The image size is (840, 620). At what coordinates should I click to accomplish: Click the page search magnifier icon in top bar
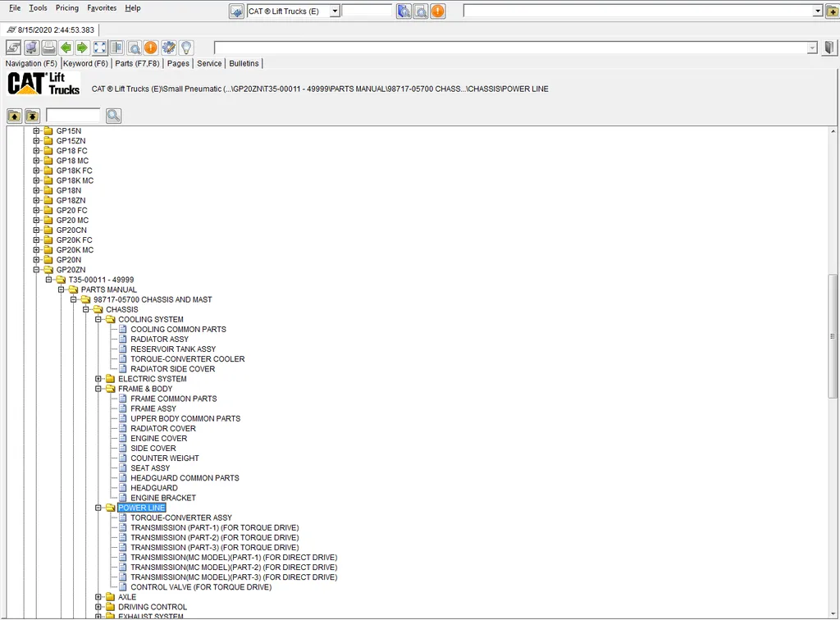pyautogui.click(x=421, y=11)
